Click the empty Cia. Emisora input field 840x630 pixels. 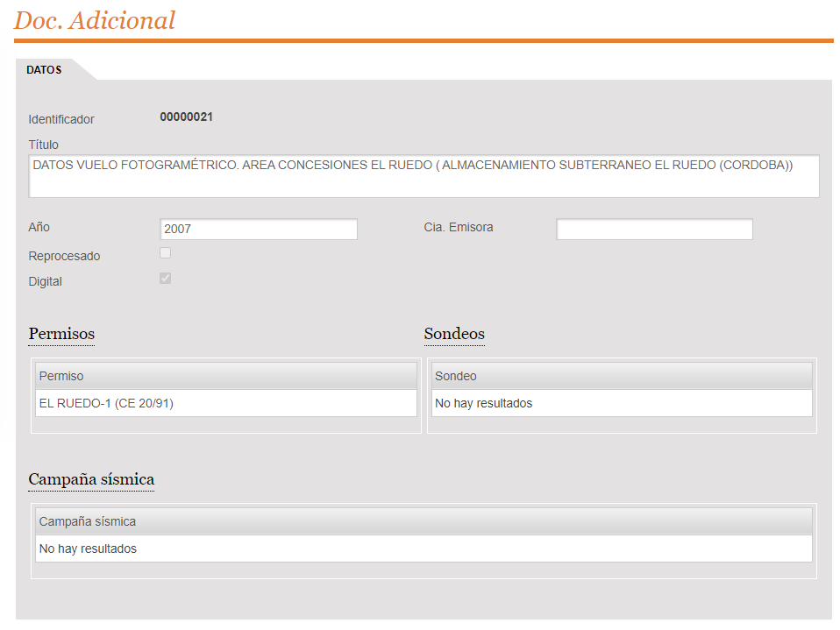[654, 230]
